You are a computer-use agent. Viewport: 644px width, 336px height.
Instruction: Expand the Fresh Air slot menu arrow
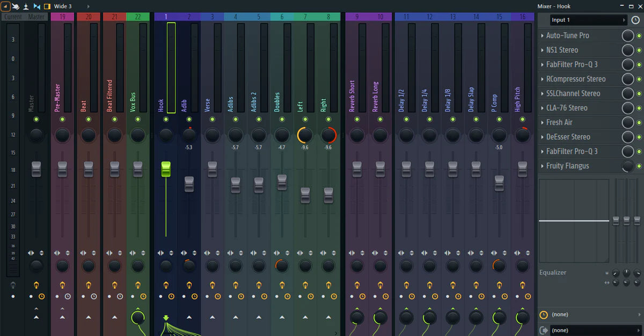pos(543,123)
